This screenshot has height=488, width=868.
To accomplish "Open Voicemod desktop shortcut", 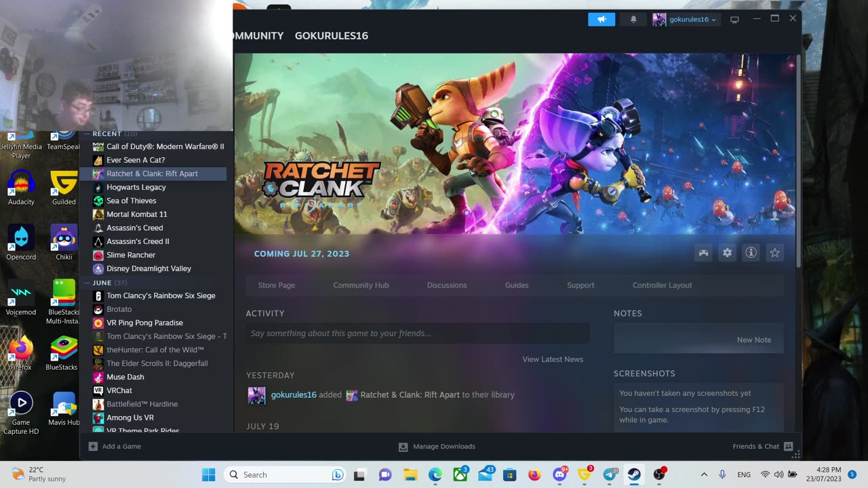I will click(x=21, y=298).
